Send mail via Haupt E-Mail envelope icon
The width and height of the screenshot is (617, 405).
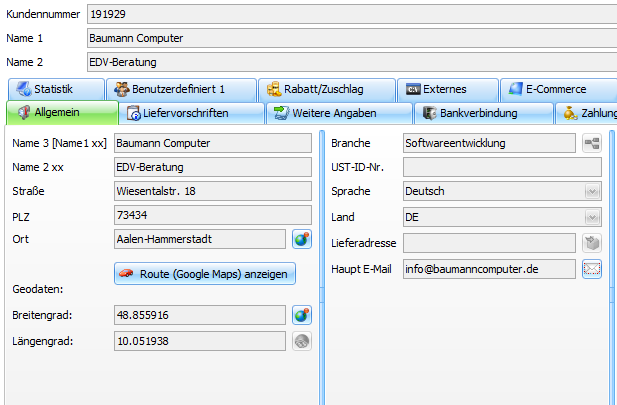click(592, 269)
